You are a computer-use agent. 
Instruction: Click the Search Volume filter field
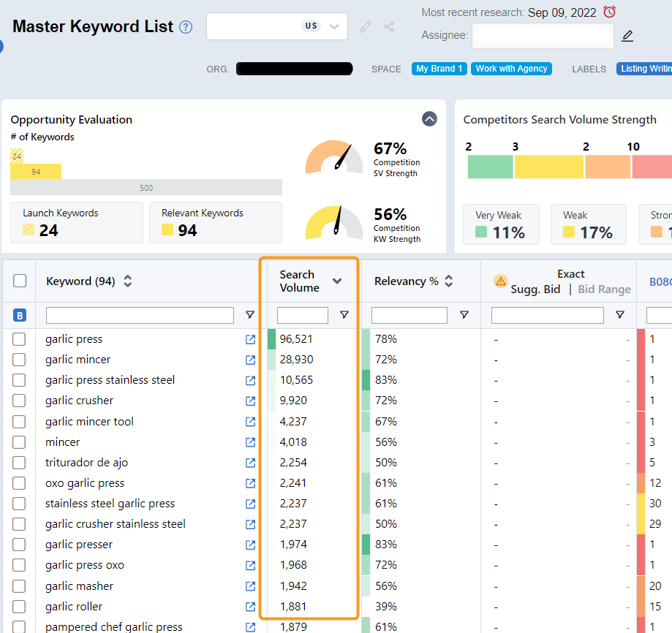pyautogui.click(x=303, y=315)
